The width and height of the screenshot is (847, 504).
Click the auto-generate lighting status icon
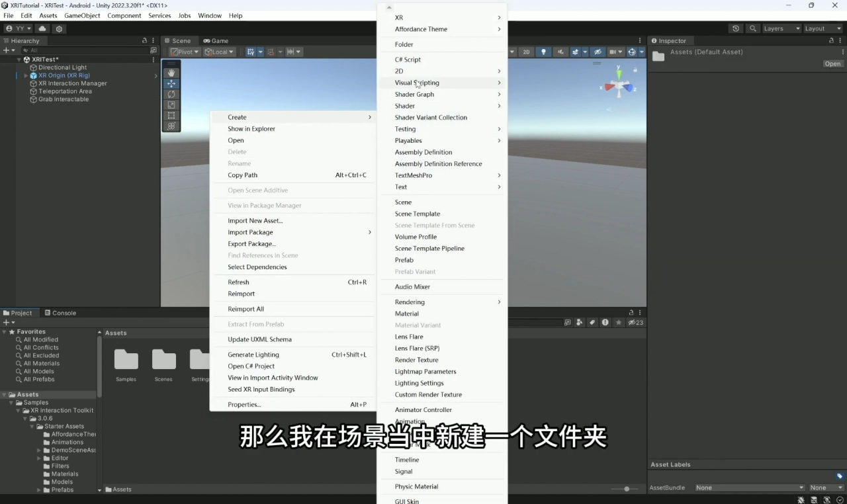coord(827,499)
